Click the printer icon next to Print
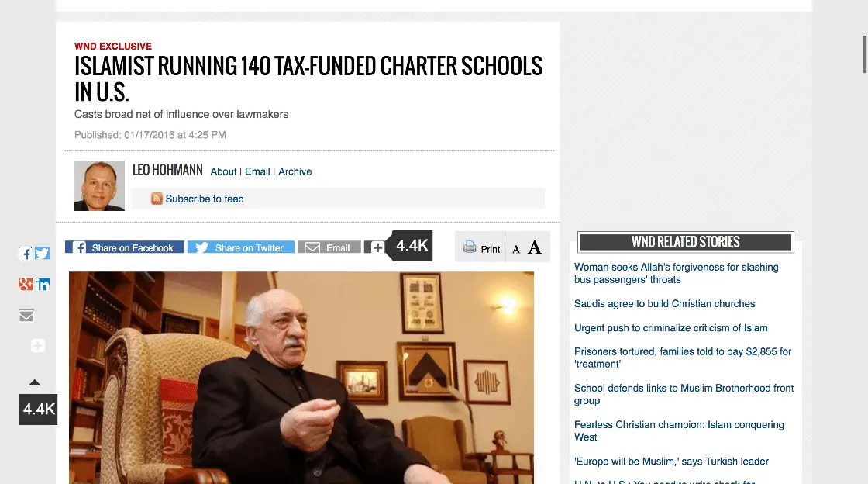This screenshot has width=868, height=484. click(470, 247)
